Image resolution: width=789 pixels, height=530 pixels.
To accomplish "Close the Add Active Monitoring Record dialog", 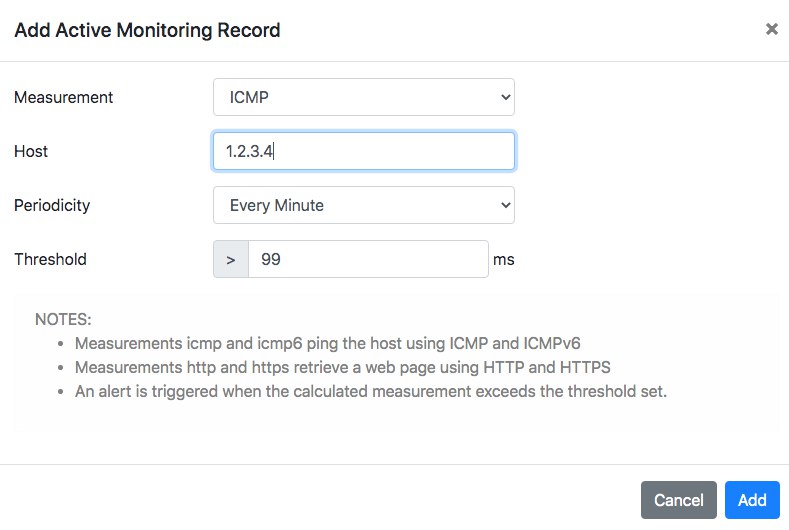I will click(771, 29).
